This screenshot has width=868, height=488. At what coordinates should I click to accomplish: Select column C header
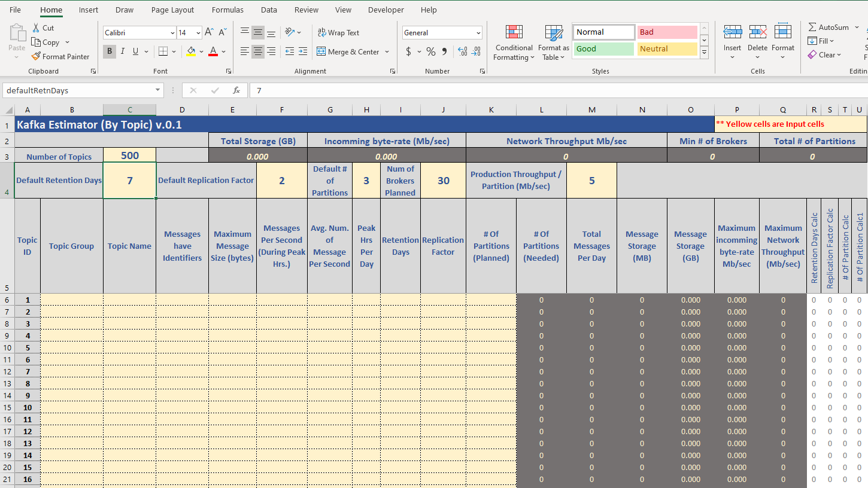(130, 110)
